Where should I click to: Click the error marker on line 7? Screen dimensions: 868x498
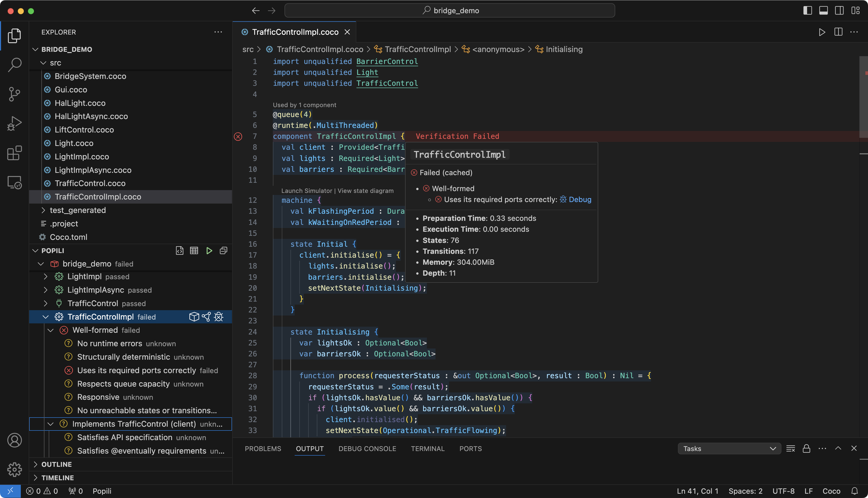pos(238,137)
